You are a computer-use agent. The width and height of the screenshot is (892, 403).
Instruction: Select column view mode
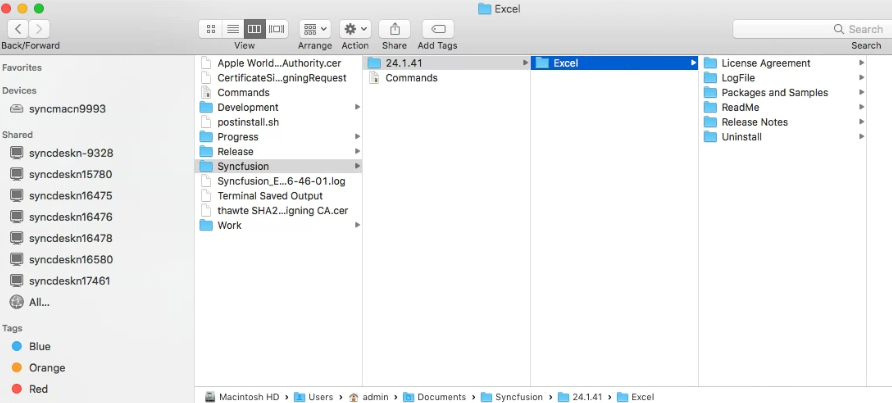[x=255, y=29]
